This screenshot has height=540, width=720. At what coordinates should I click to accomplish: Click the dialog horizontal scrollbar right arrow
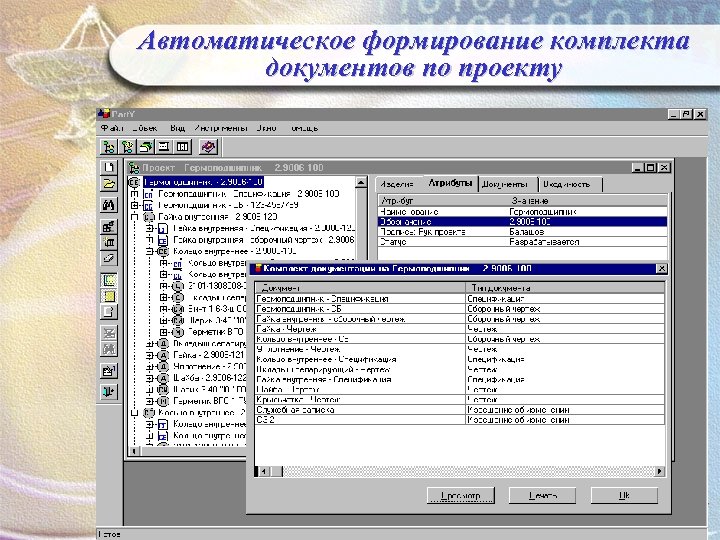659,471
